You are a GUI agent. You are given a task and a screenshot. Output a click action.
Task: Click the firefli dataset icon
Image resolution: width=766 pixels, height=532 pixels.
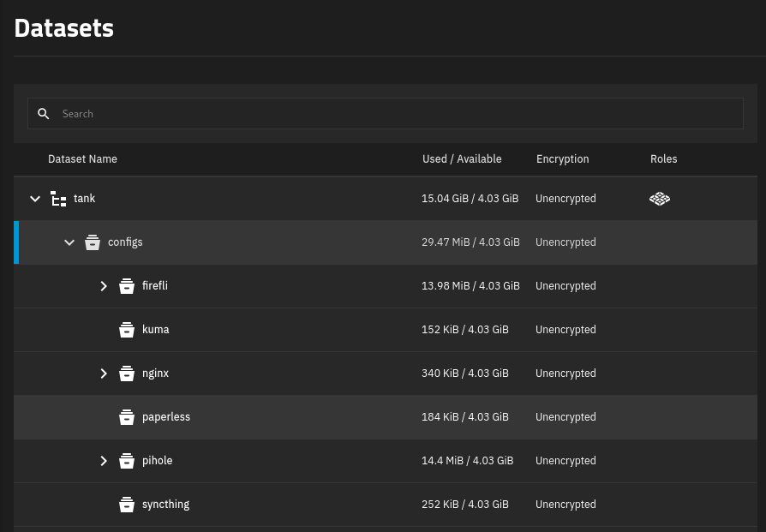tap(127, 286)
